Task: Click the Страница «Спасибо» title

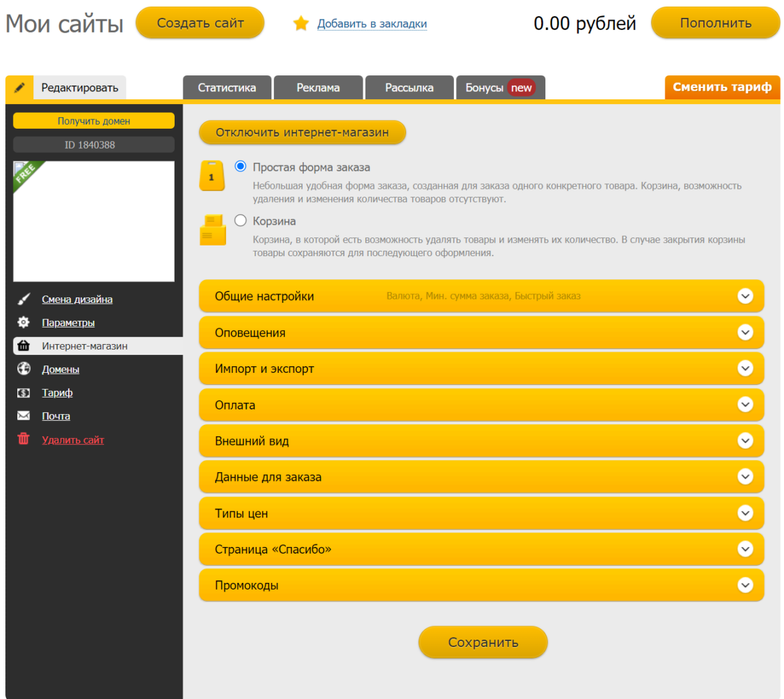Action: click(273, 550)
